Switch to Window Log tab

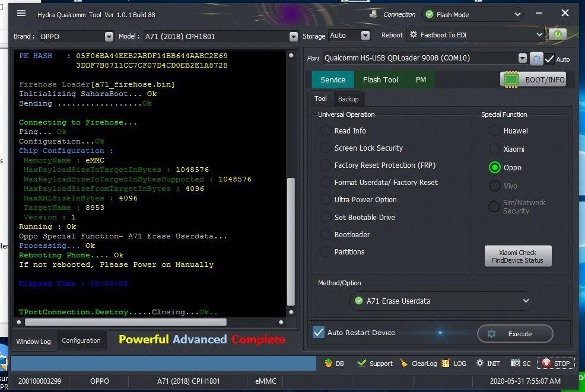coord(34,341)
